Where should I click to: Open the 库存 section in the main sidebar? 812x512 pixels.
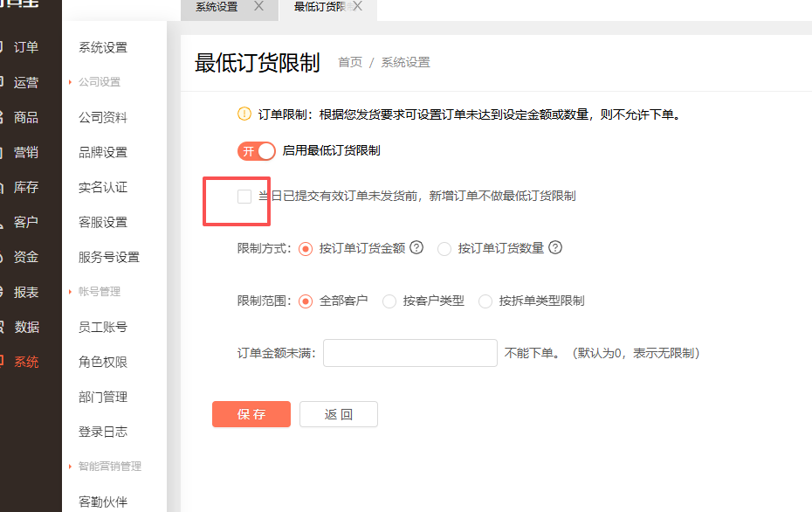(26, 187)
